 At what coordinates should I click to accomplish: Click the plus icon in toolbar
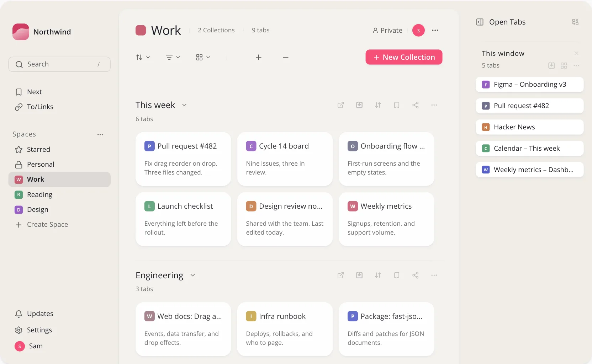coord(259,57)
